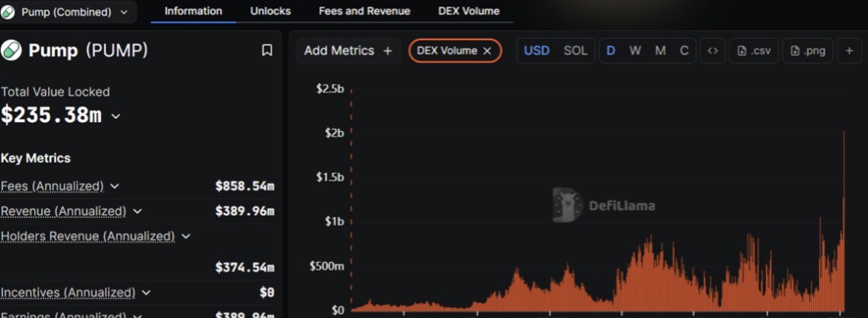This screenshot has height=318, width=868.
Task: Select weekly (W) chart interval
Action: [635, 51]
